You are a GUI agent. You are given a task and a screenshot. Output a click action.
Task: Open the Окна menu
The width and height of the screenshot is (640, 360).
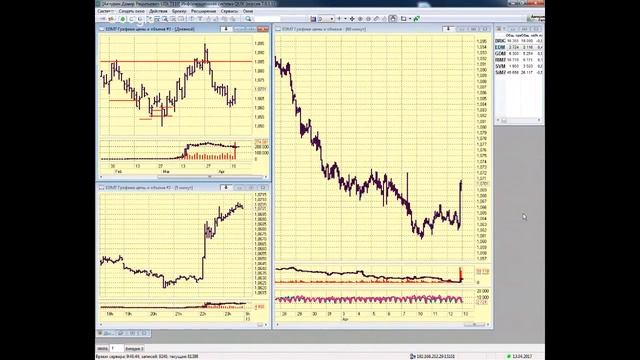[x=248, y=11]
